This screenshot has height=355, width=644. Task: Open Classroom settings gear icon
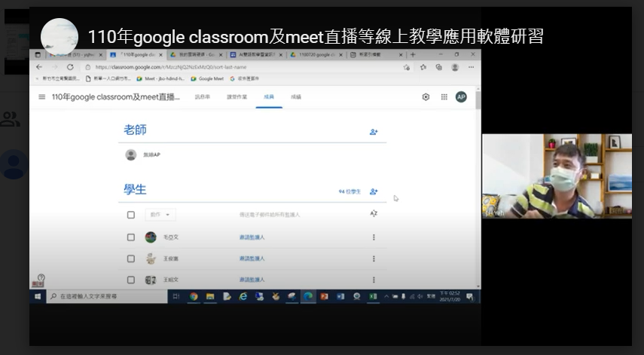(426, 97)
